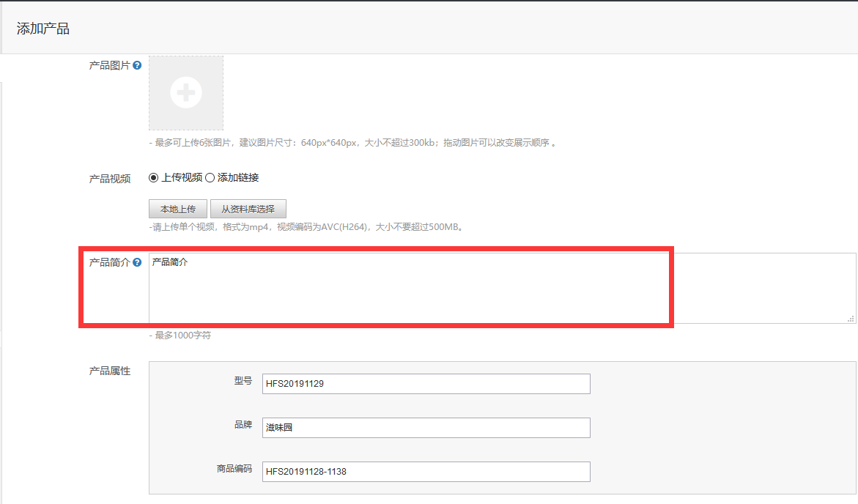Click the plus icon to upload product image
The image size is (858, 504).
tap(186, 92)
